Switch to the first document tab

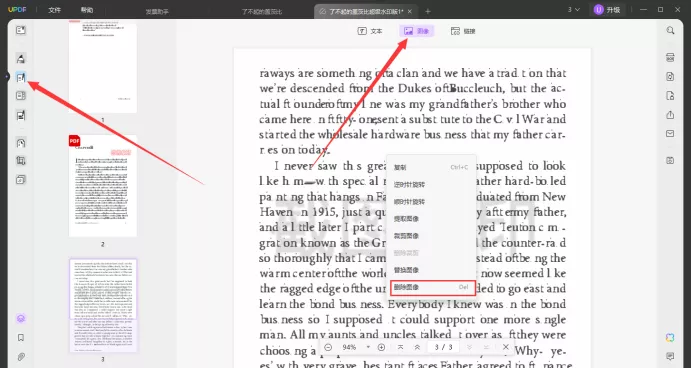157,11
